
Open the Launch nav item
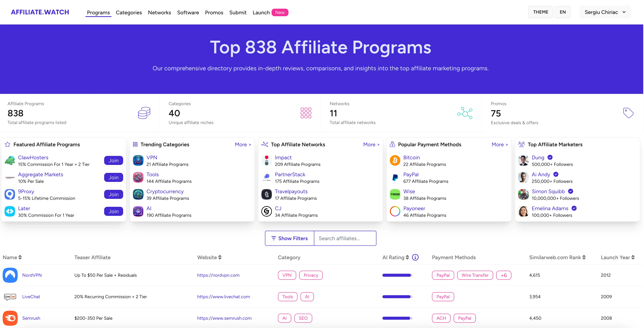[270, 12]
